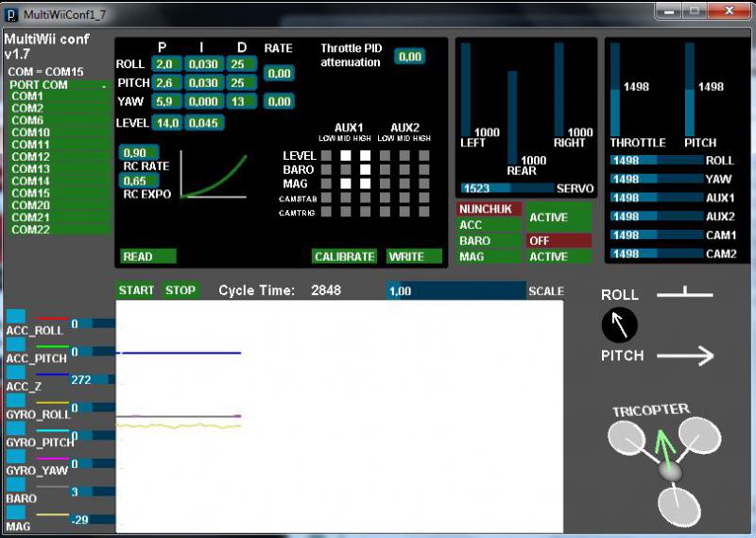
Task: Toggle the ACC_ROLL graph visibility square
Action: click(15, 317)
